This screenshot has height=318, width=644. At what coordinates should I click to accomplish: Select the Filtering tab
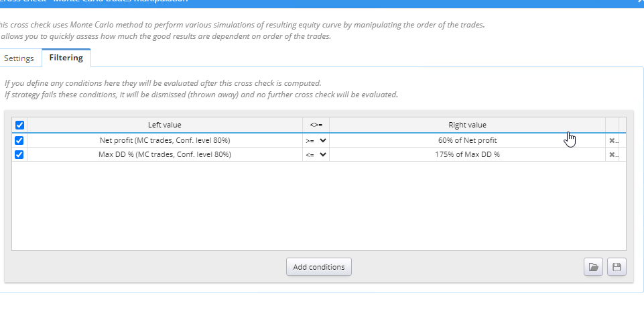[66, 58]
